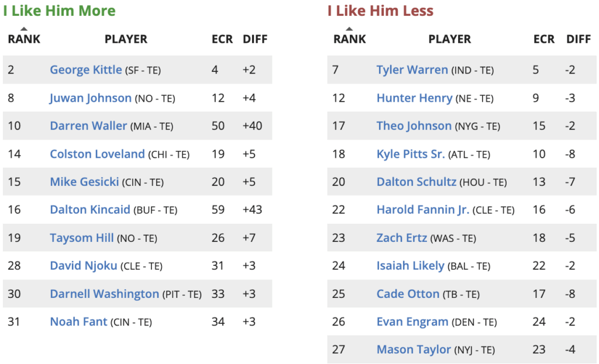
Task: Open Juwan Johnson player page
Action: [x=91, y=98]
